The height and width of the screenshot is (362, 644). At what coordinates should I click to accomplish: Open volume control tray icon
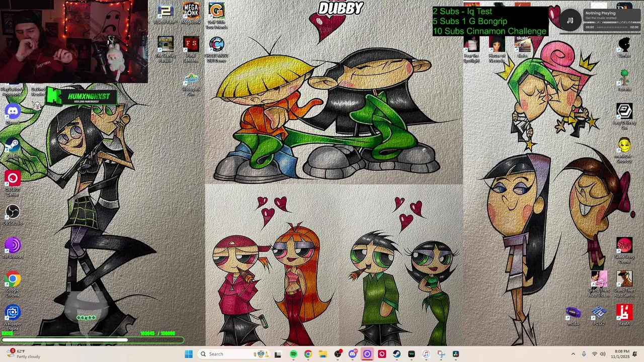point(603,354)
